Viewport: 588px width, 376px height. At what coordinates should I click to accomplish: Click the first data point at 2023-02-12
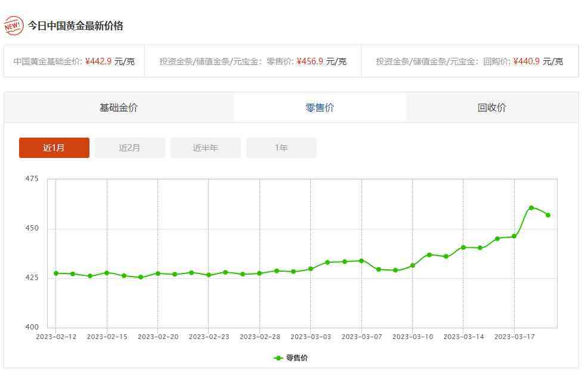point(56,274)
